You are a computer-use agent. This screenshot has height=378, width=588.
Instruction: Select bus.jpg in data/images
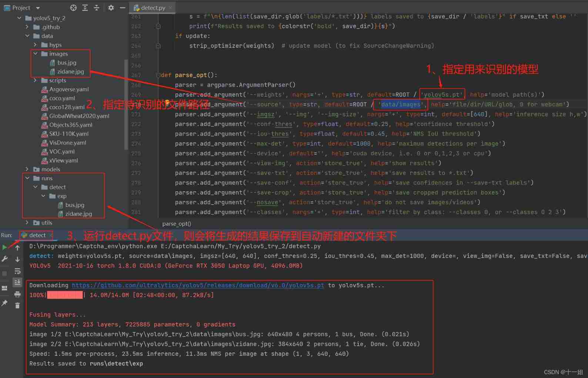[x=67, y=63]
